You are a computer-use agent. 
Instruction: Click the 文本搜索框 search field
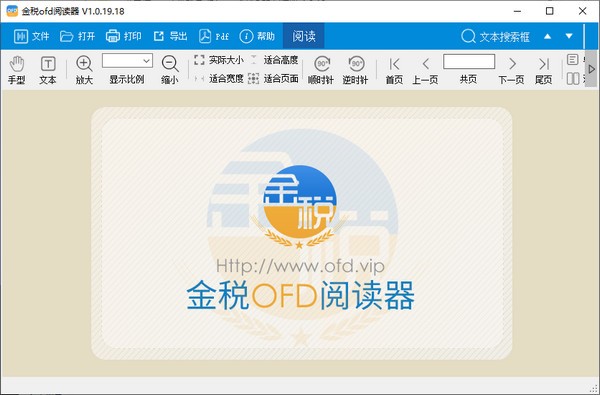(496, 37)
